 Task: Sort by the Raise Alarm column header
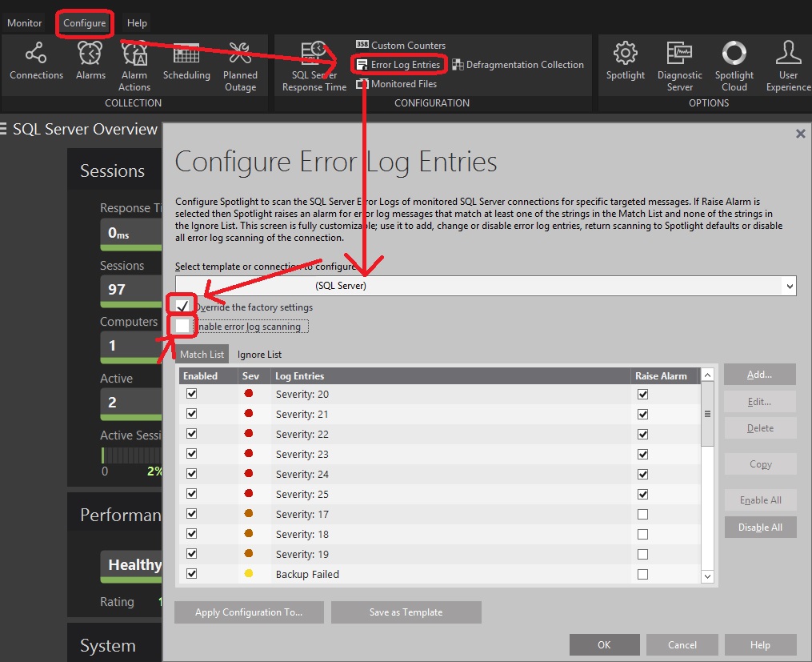pos(666,376)
